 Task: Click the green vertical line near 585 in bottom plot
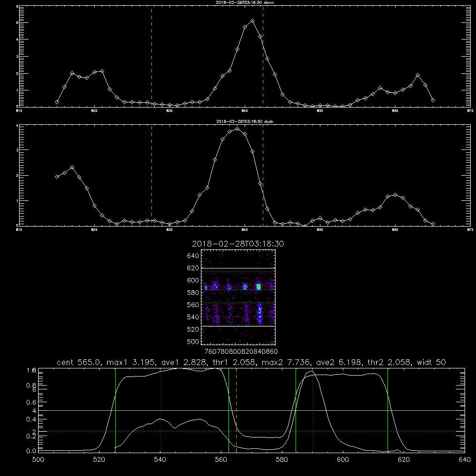point(296,410)
